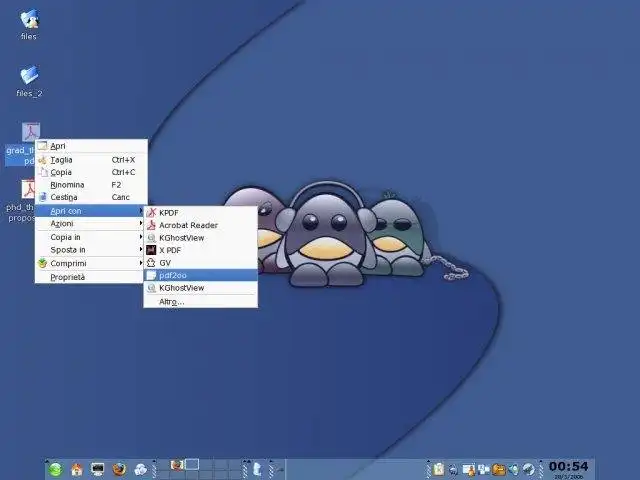Click the 00:54 panel clock
The height and width of the screenshot is (480, 640).
(568, 467)
